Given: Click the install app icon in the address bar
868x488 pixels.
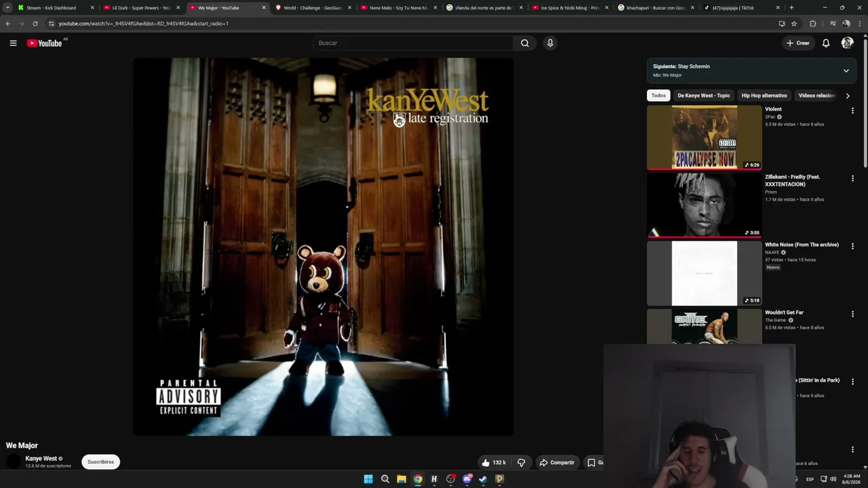Looking at the screenshot, I should (782, 23).
